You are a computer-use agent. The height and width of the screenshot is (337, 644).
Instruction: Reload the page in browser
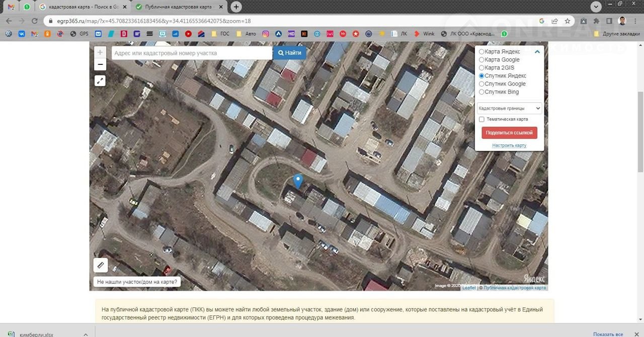tap(35, 21)
